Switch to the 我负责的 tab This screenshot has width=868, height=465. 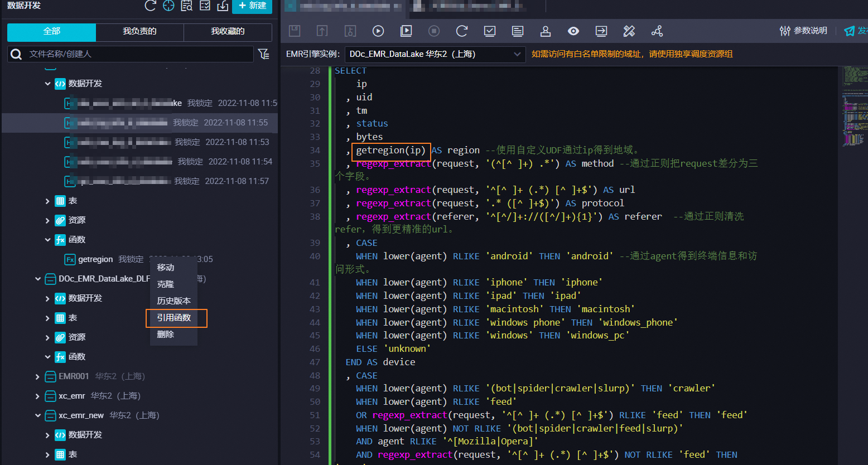pos(139,32)
